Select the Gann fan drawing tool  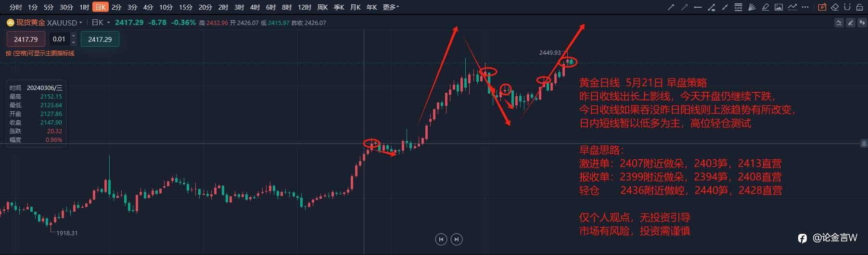point(752,7)
